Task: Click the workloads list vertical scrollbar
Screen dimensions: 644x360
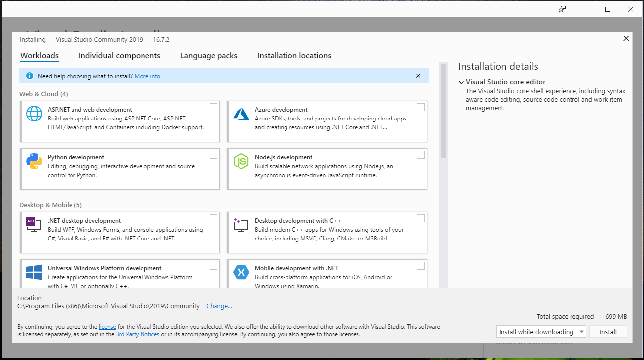Action: pyautogui.click(x=443, y=111)
